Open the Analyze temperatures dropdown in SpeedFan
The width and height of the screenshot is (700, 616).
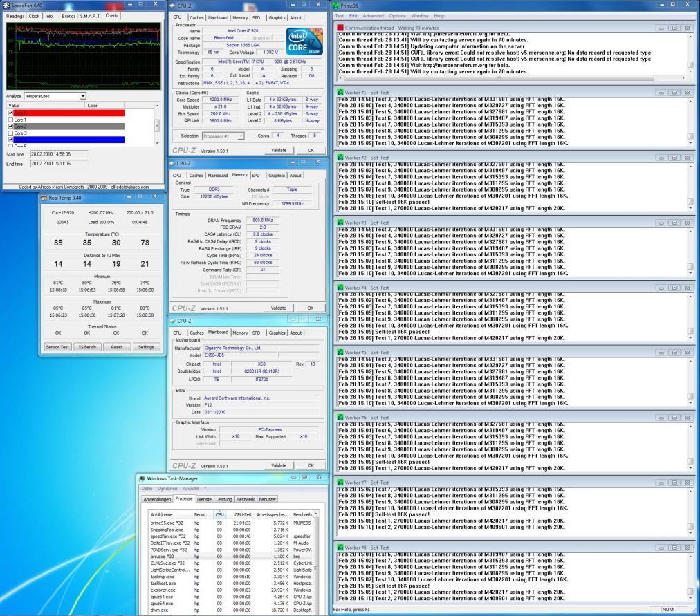tap(82, 96)
